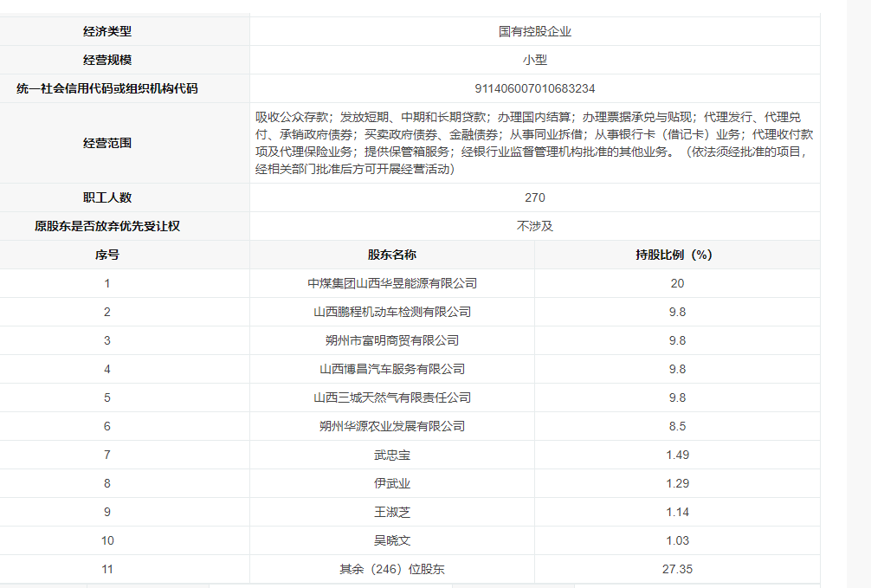
Task: Click serial number 2 in 序号 column
Action: (x=107, y=313)
